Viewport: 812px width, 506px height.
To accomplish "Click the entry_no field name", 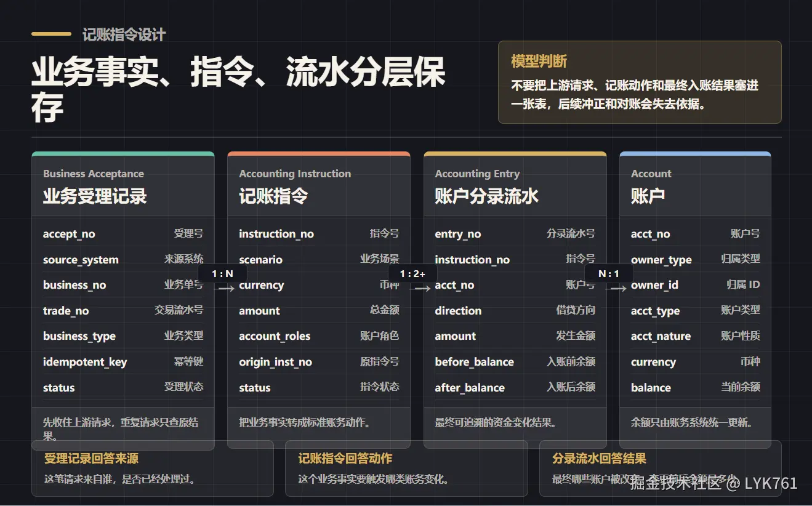I will point(458,234).
